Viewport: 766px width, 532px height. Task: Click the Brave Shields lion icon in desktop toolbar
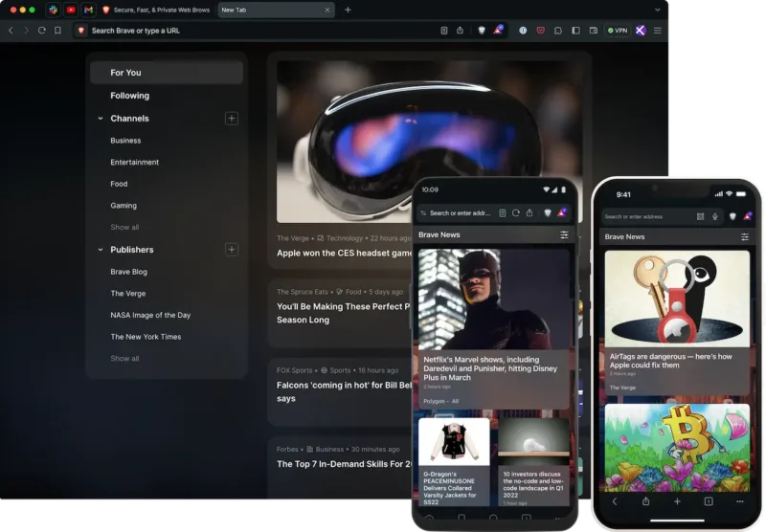[x=482, y=31]
